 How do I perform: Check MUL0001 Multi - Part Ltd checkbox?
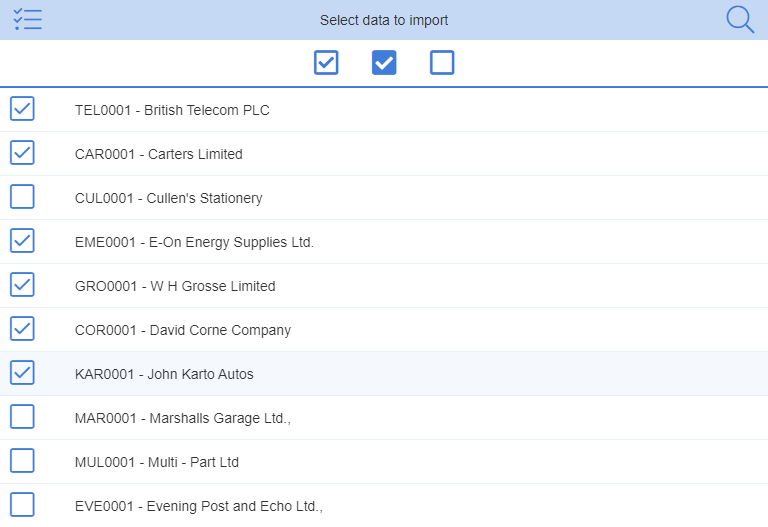pos(22,461)
